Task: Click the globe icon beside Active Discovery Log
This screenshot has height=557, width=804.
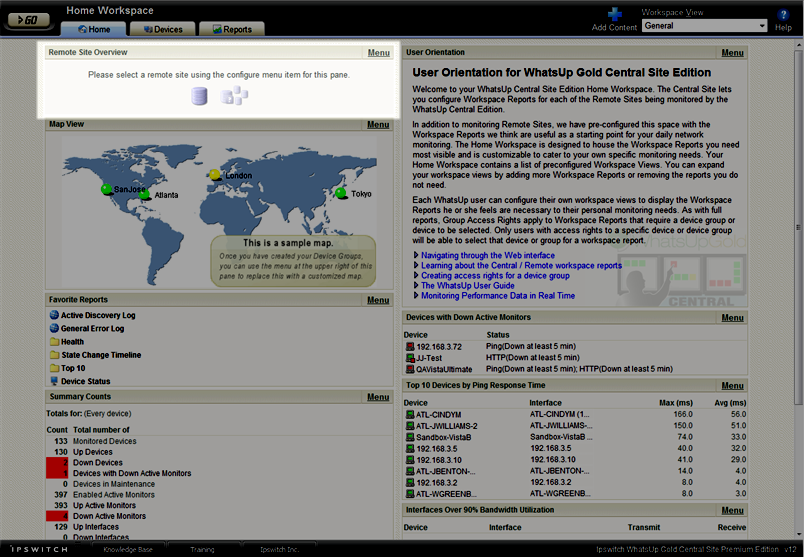Action: 54,315
